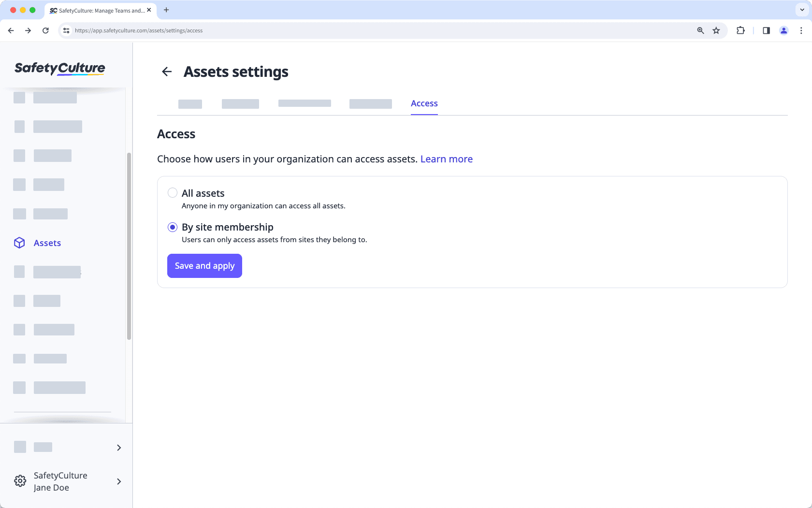Screen dimensions: 812x508
Task: Toggle the browser side panel icon
Action: 766,30
